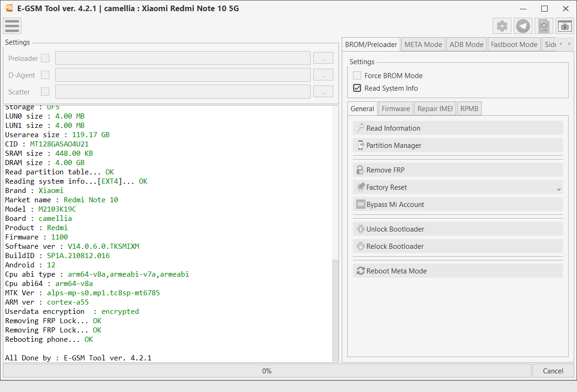Click the 'Board : camellia' log line
The height and width of the screenshot is (392, 577).
(x=39, y=218)
